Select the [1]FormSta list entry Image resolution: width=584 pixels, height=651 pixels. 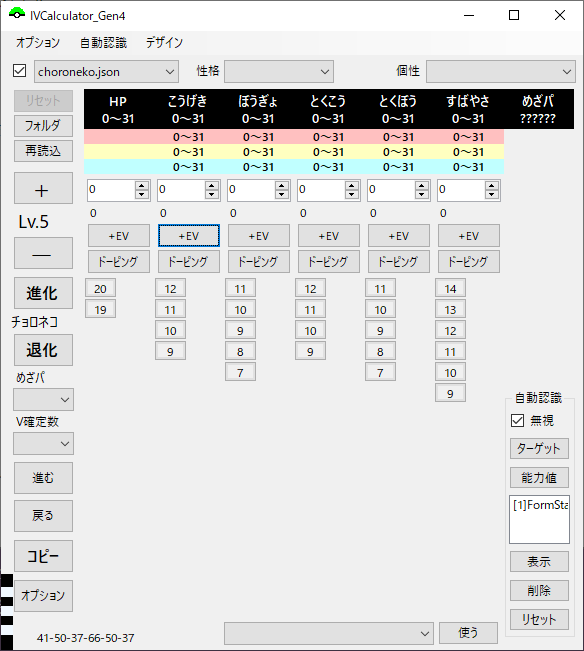pos(539,505)
